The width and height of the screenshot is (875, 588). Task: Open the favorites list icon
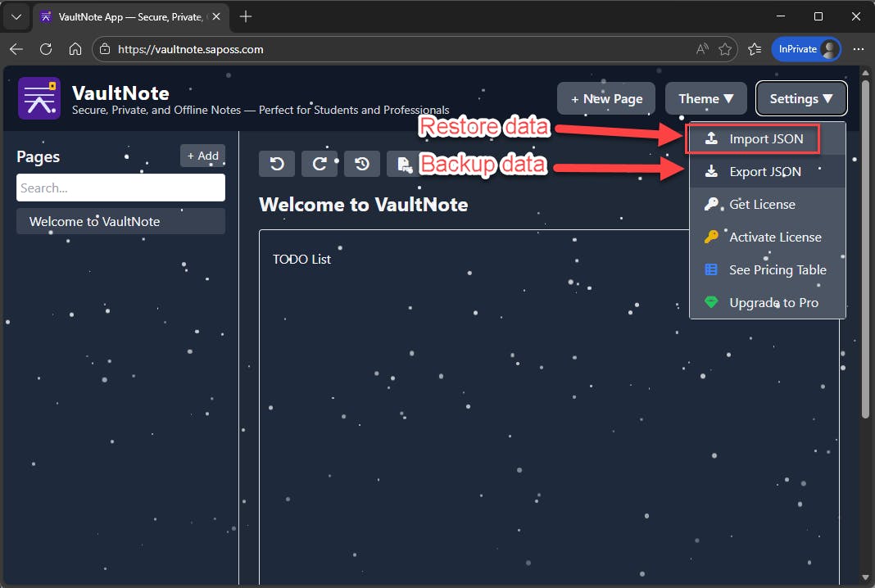click(755, 49)
